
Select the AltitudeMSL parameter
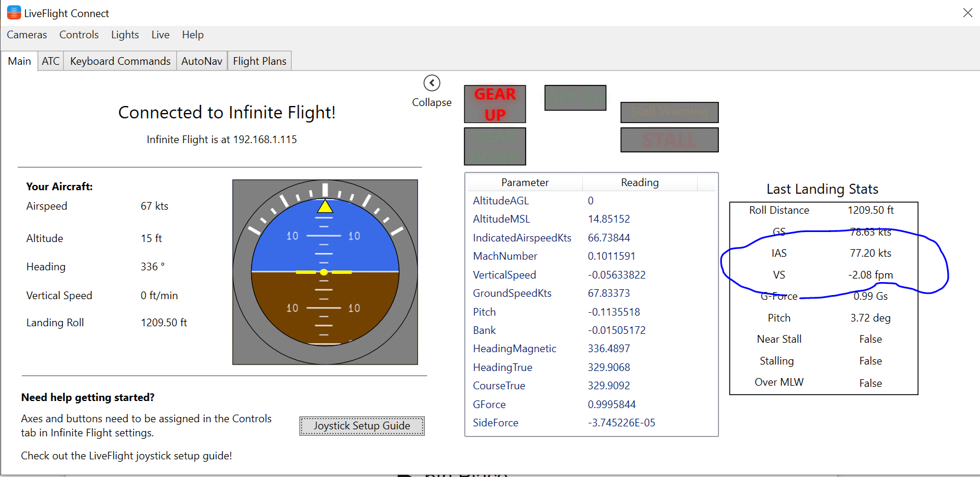coord(501,219)
